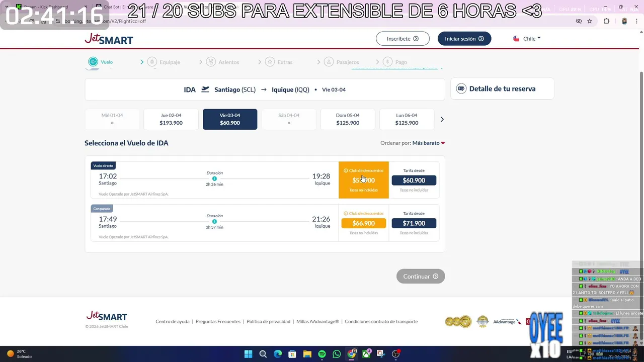Click the Continuar button
Viewport: 644px width, 362px height.
coord(421,276)
